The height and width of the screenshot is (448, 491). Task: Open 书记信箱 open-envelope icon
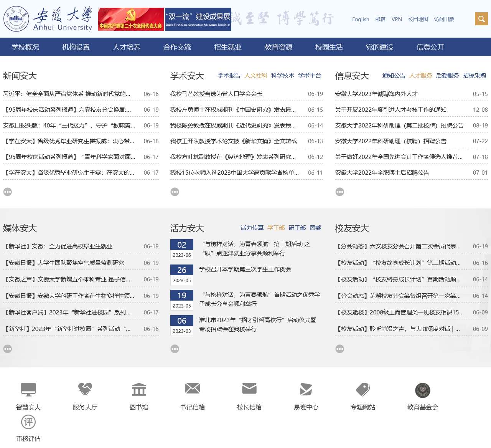pos(192,388)
